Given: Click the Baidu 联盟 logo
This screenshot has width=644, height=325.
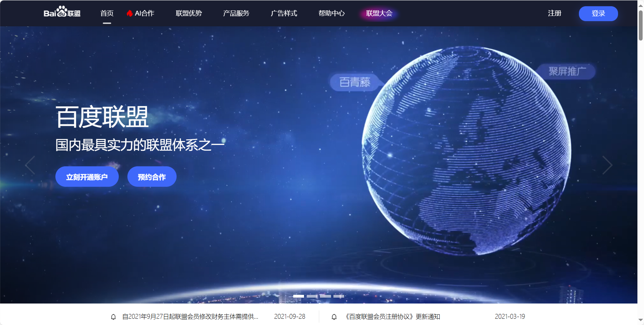Looking at the screenshot, I should [x=62, y=12].
